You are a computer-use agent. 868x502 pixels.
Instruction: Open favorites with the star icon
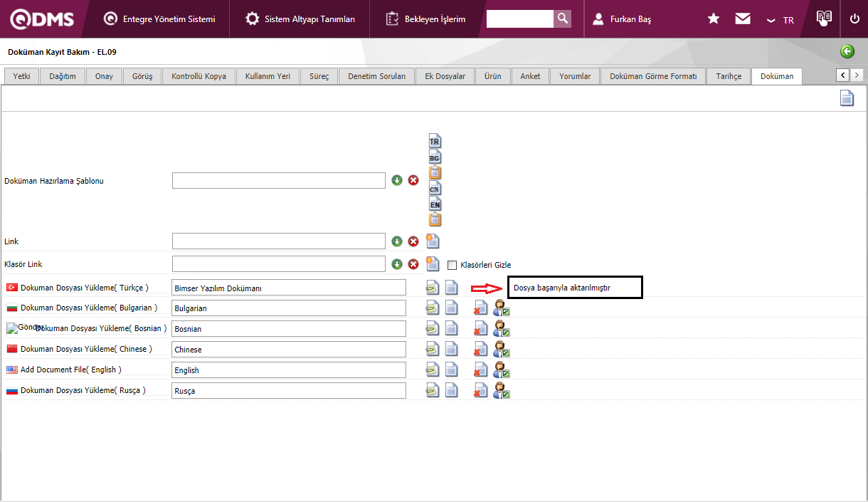(714, 19)
